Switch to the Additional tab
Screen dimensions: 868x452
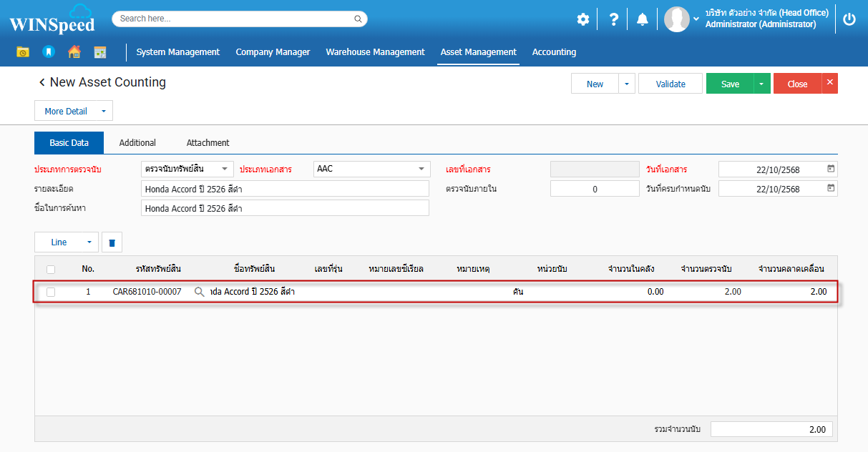pos(137,143)
